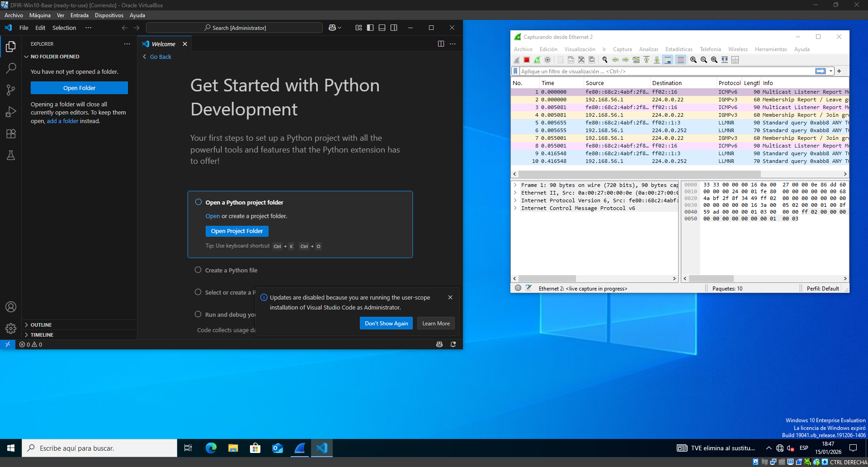The width and height of the screenshot is (868, 467).
Task: Expand the Ethernet II packet details
Action: click(515, 193)
